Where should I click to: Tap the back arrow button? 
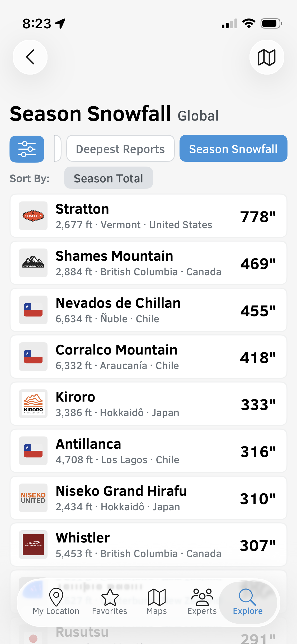click(x=30, y=57)
